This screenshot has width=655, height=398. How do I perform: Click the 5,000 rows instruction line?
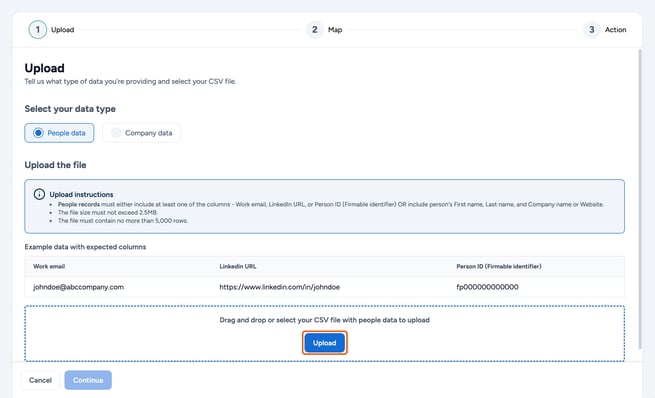pyautogui.click(x=123, y=221)
